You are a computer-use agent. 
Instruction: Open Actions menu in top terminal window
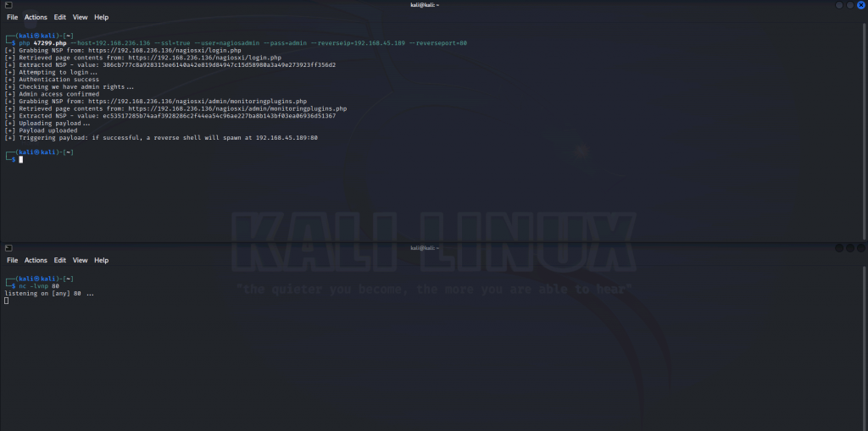pos(36,17)
